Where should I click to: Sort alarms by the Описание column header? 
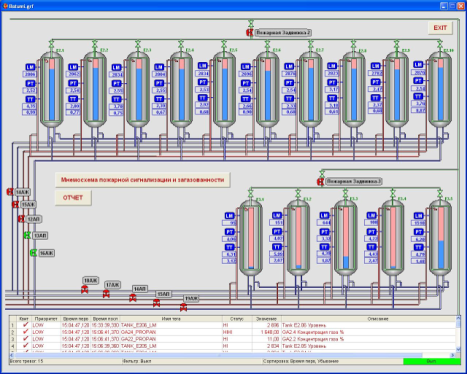click(369, 319)
